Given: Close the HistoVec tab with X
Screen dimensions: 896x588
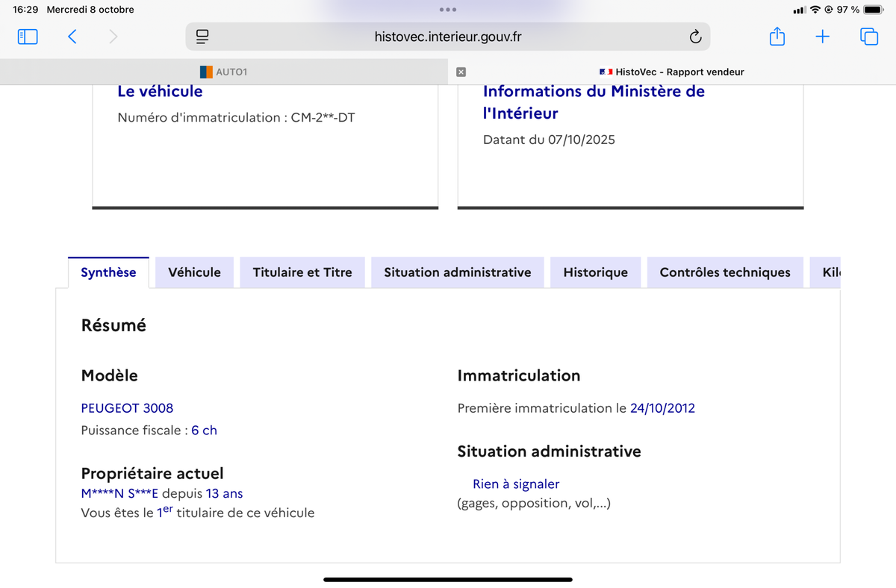Looking at the screenshot, I should pos(461,72).
